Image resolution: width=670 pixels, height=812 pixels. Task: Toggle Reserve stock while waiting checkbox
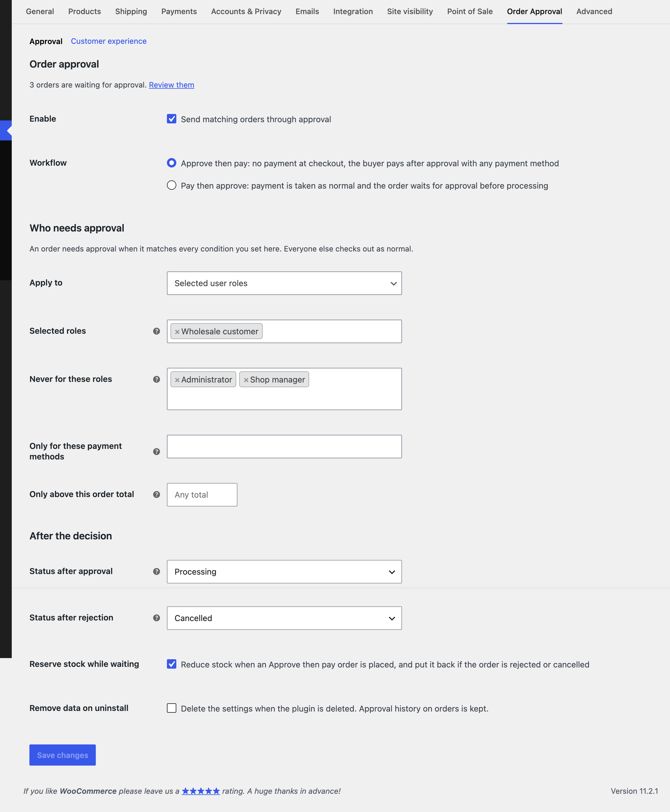point(171,664)
